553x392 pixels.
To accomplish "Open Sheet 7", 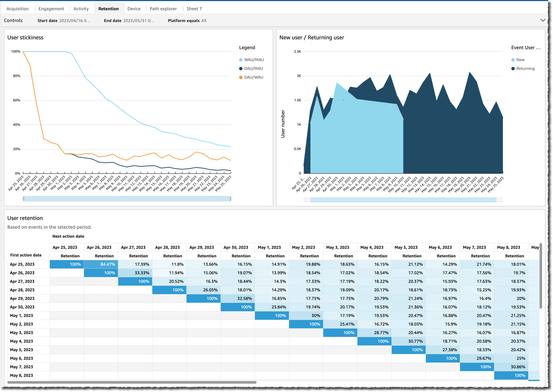I will (194, 9).
